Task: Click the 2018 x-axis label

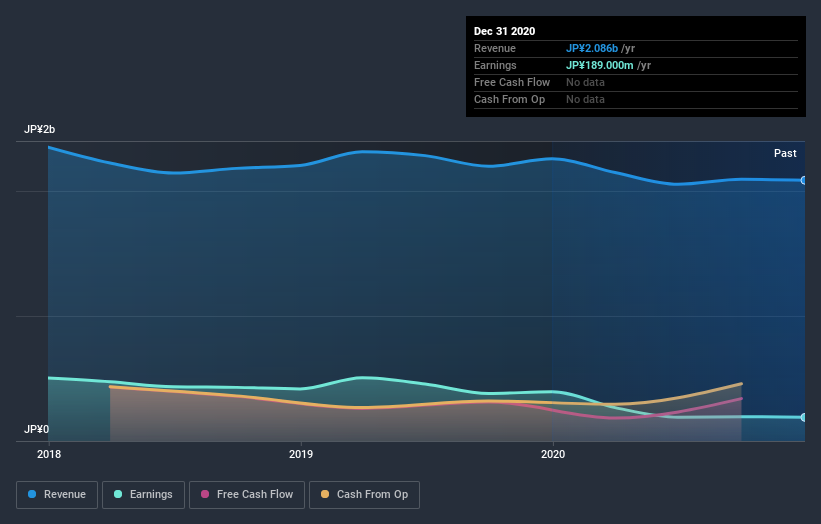Action: click(x=49, y=454)
